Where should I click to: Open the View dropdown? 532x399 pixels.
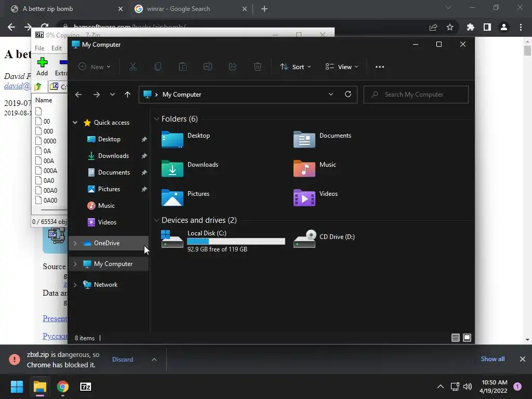click(342, 67)
